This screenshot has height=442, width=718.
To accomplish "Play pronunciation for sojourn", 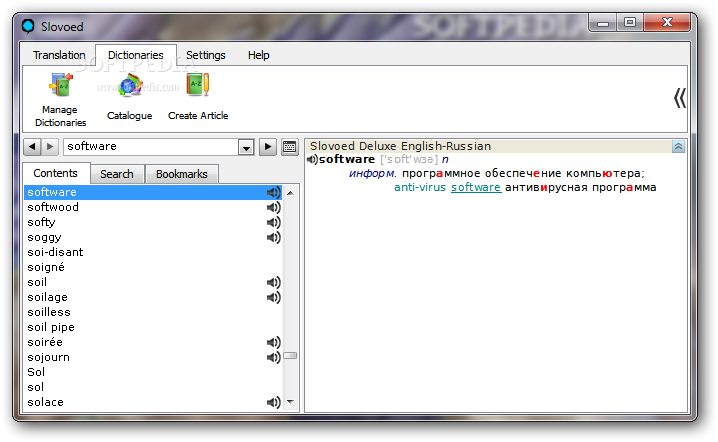I will 273,358.
